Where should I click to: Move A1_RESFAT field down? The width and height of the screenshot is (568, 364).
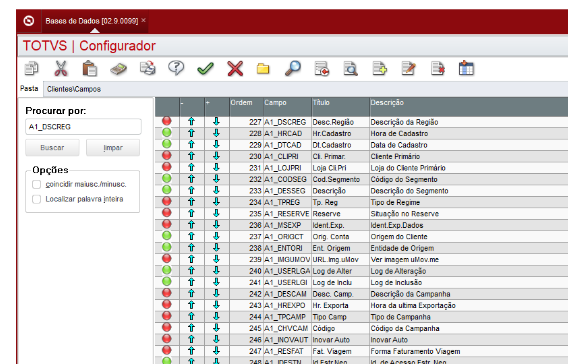[217, 351]
